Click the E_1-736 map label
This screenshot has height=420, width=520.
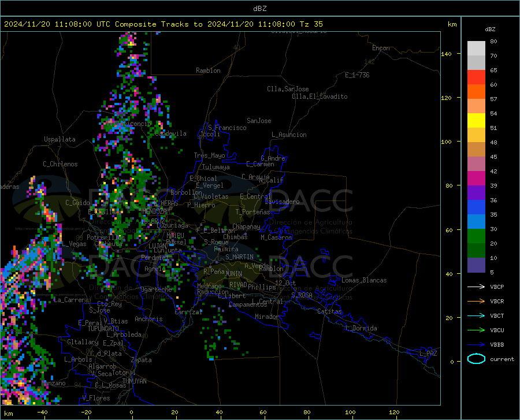[x=357, y=75]
